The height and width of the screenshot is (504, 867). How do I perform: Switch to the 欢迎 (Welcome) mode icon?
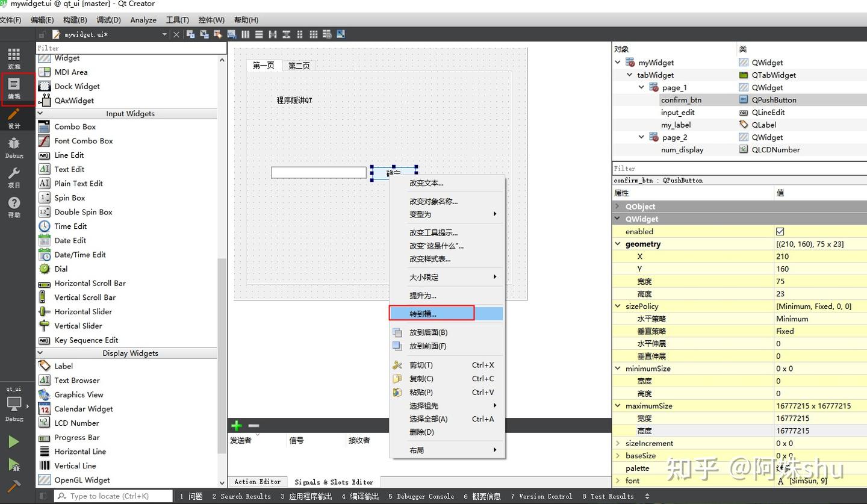[13, 57]
